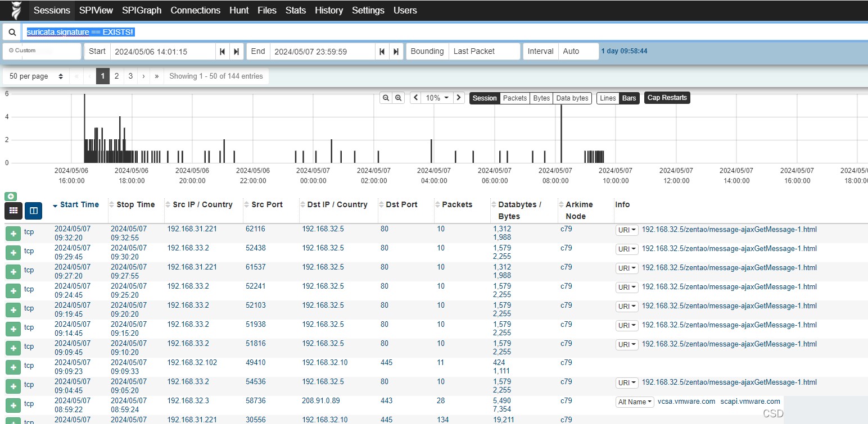Go to last results page arrow
This screenshot has width=868, height=424.
157,76
